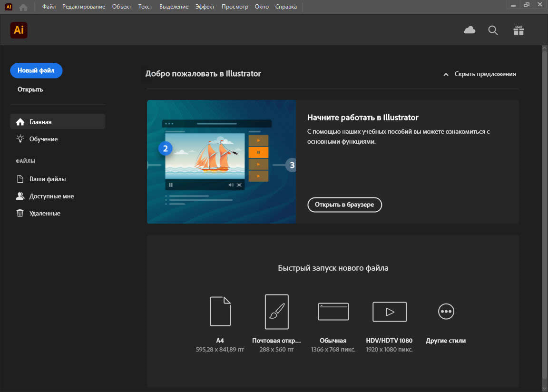Image resolution: width=548 pixels, height=392 pixels.
Task: Open the Окно menu
Action: coord(262,7)
